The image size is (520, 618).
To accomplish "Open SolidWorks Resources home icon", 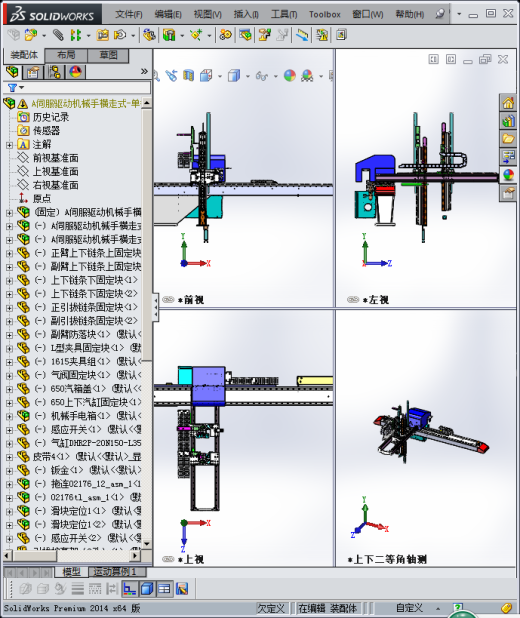I will click(508, 103).
